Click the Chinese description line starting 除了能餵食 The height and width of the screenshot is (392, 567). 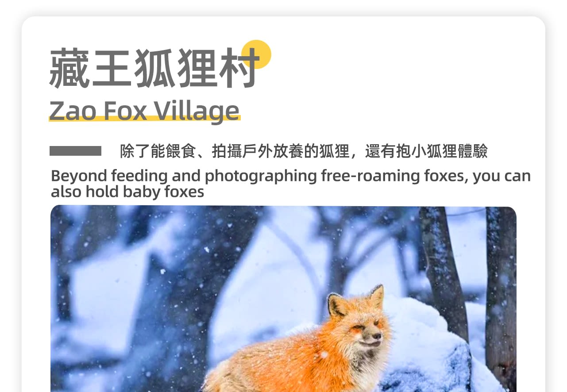[x=304, y=151]
